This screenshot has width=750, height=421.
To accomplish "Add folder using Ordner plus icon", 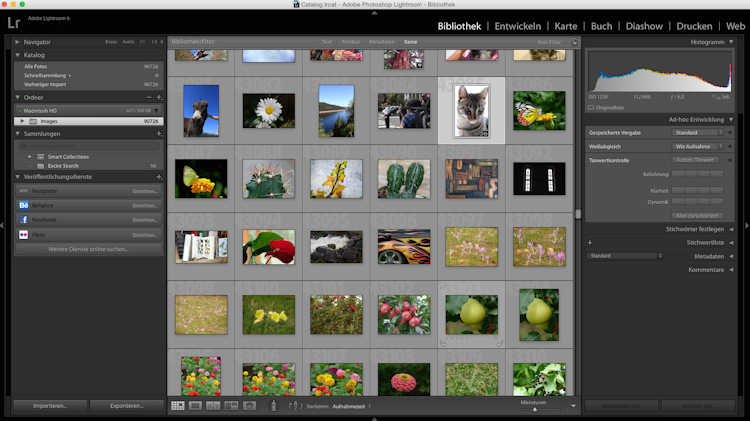I will pyautogui.click(x=159, y=97).
